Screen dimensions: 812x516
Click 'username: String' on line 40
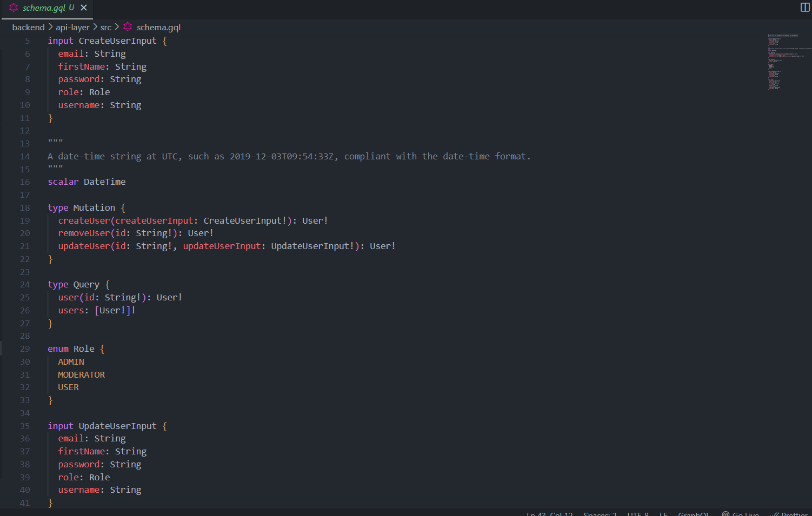(x=99, y=490)
